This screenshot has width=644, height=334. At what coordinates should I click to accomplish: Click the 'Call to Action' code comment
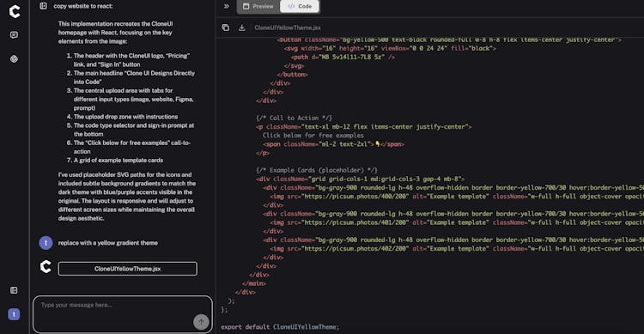click(294, 118)
